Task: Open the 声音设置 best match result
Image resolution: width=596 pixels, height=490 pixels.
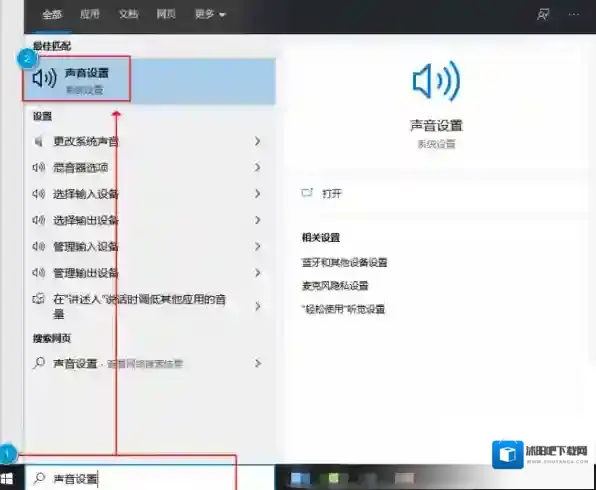Action: 149,80
